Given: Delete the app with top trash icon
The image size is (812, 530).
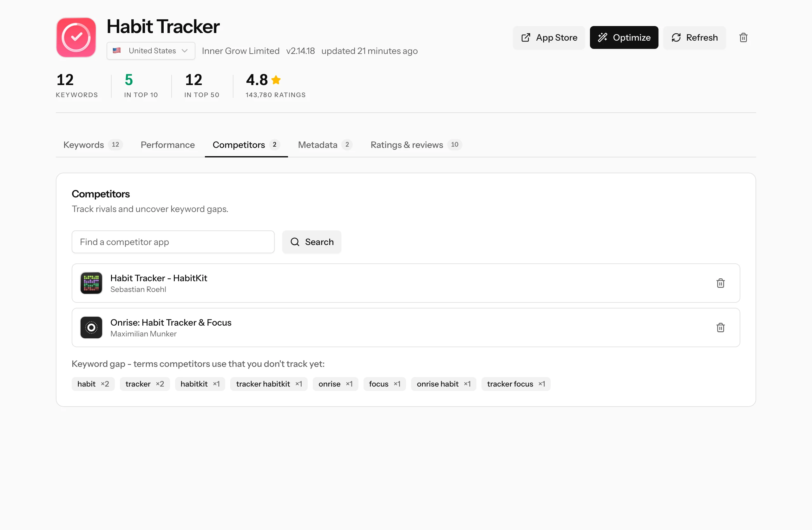Looking at the screenshot, I should coord(743,37).
